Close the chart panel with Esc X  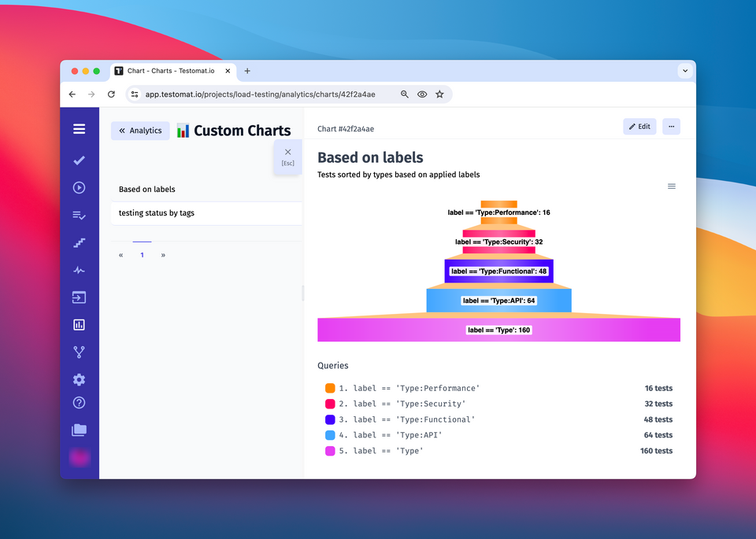click(288, 157)
